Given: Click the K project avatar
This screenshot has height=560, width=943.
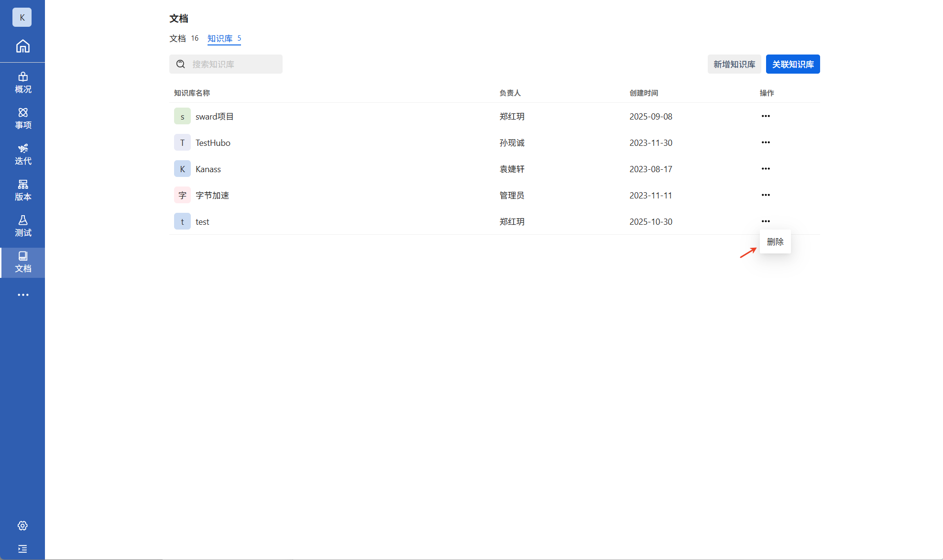Looking at the screenshot, I should (22, 17).
